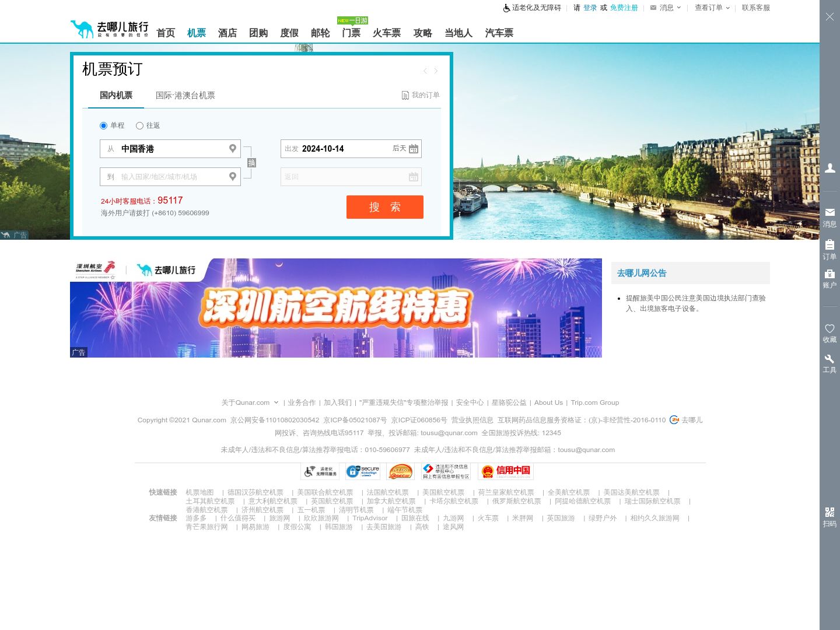840x630 pixels.
Task: Open the 工具 wrench icon
Action: (x=829, y=359)
